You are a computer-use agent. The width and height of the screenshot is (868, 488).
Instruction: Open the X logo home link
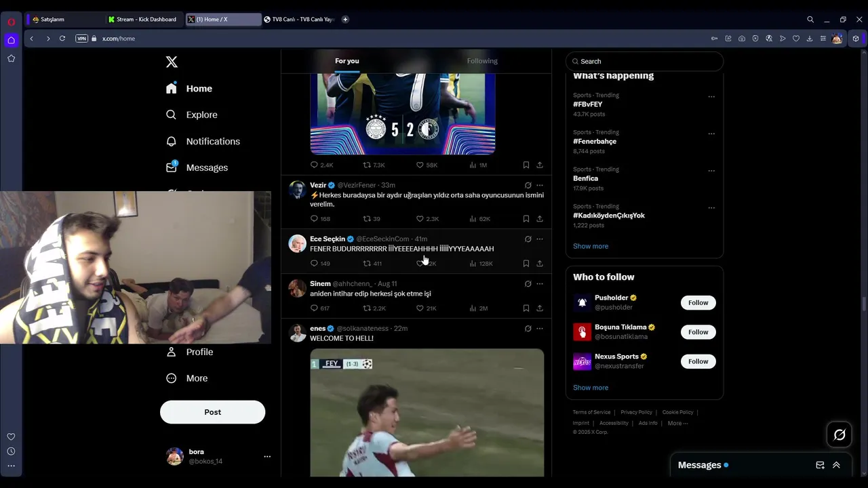pyautogui.click(x=172, y=62)
